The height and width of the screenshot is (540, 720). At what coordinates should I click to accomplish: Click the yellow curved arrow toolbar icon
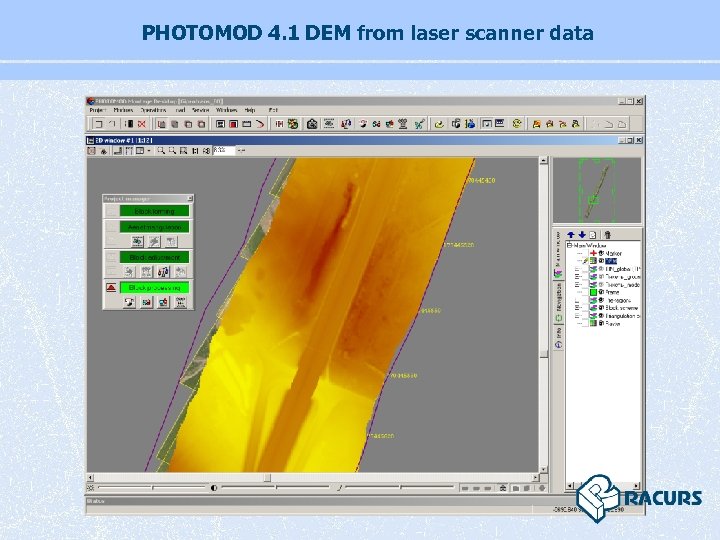pos(439,124)
